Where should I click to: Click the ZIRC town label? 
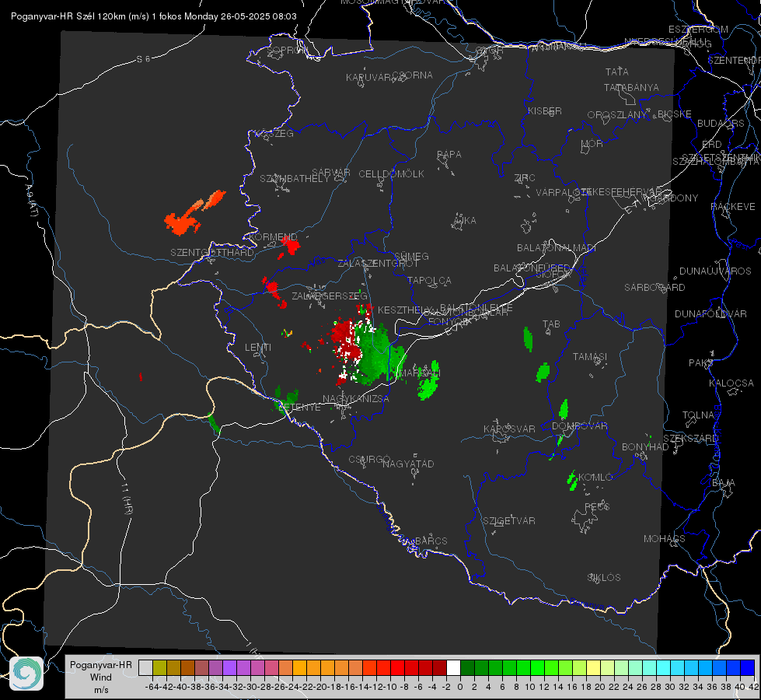click(x=525, y=178)
